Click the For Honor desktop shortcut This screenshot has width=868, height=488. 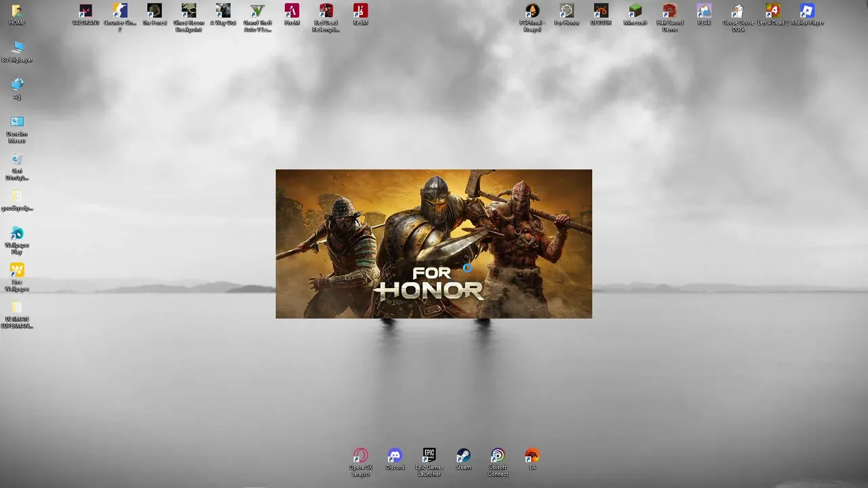[567, 11]
